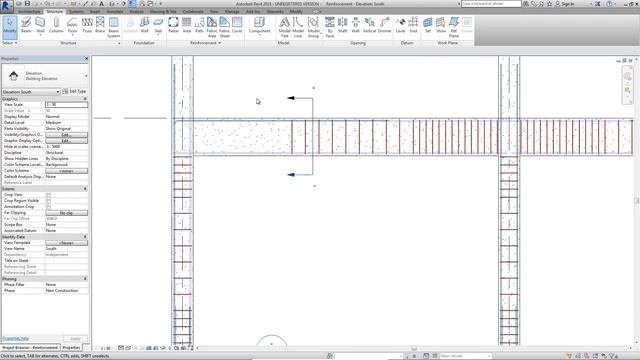Open the Model Group tool
This screenshot has width=640, height=360.
click(313, 27)
